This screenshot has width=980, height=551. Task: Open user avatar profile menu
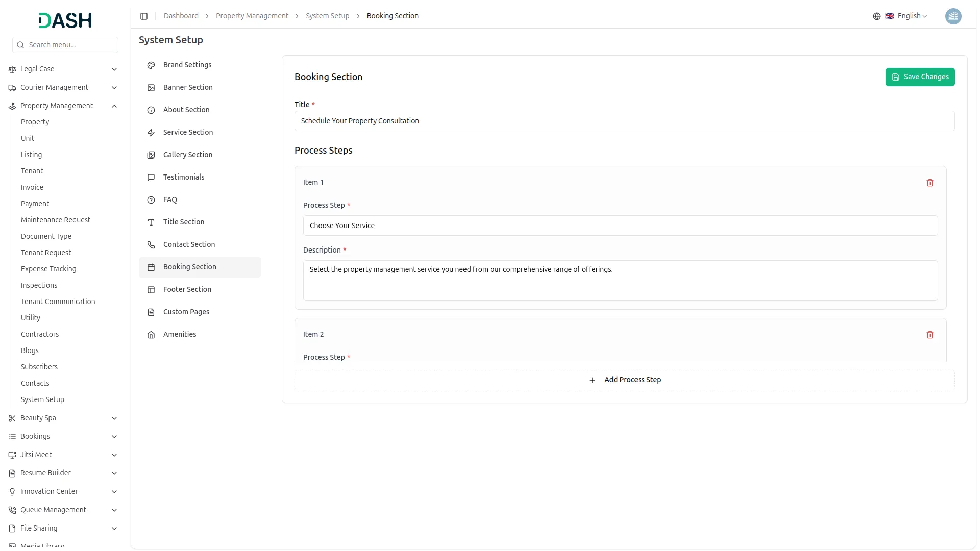click(x=953, y=16)
